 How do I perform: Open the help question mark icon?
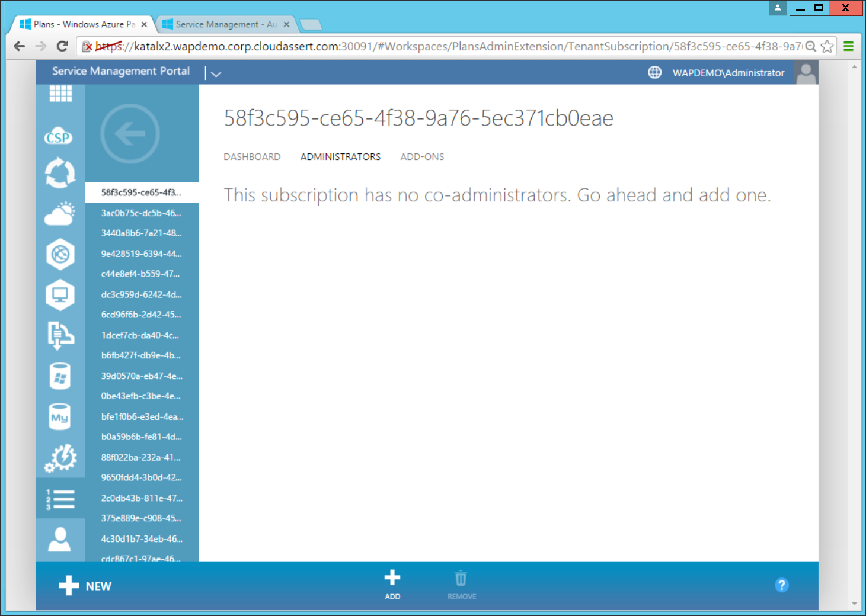[x=781, y=585]
